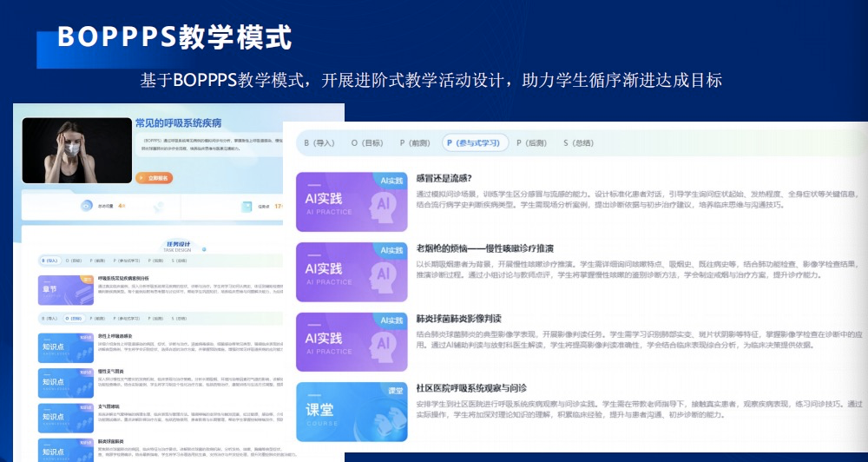Click the AI head icon on 感冒还是流感 card
This screenshot has height=462, width=868.
[382, 205]
